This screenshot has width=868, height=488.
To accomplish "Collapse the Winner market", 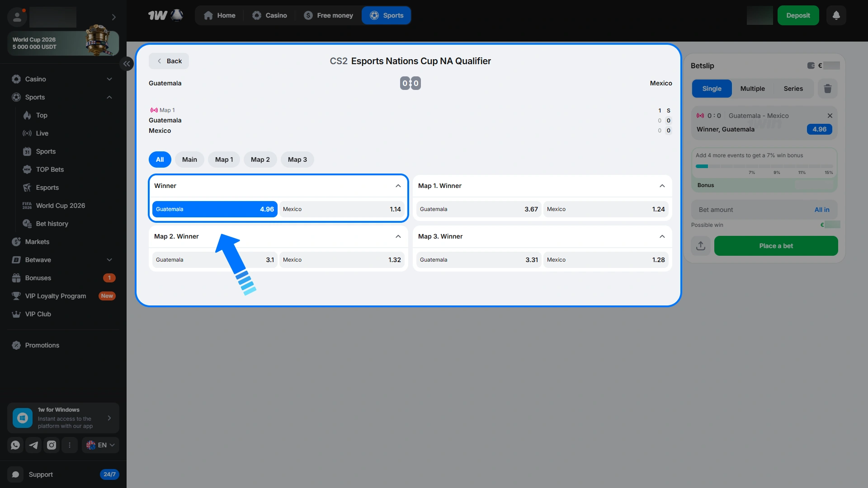I will point(398,186).
